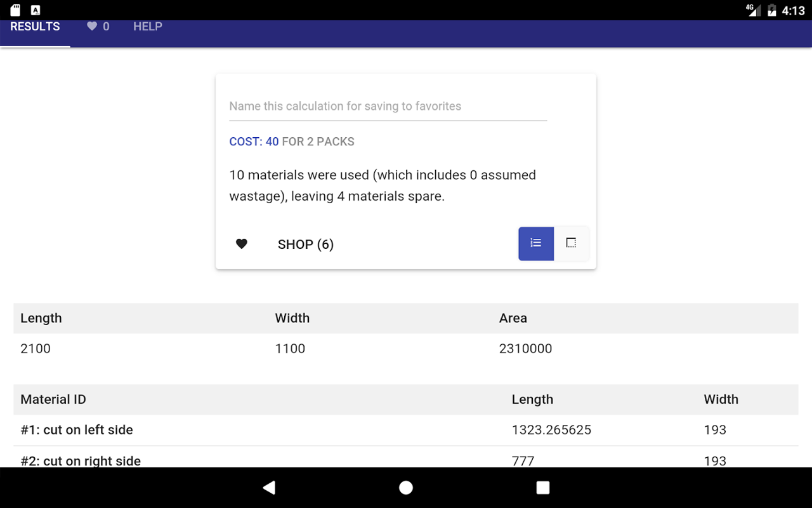
Task: Click the heart save-to-favorites icon
Action: pyautogui.click(x=241, y=244)
